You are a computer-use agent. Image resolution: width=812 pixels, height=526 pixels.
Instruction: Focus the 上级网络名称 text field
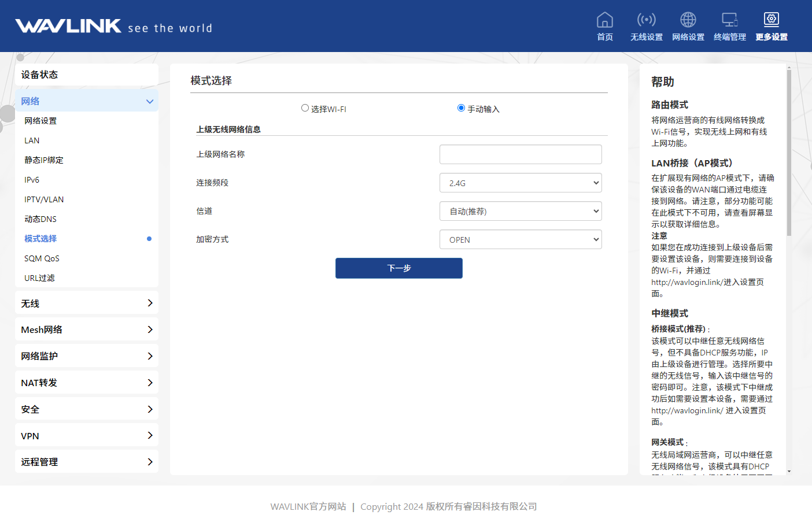[521, 154]
